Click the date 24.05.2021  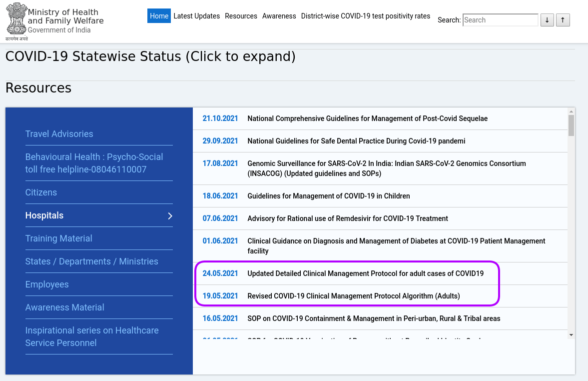coord(220,273)
